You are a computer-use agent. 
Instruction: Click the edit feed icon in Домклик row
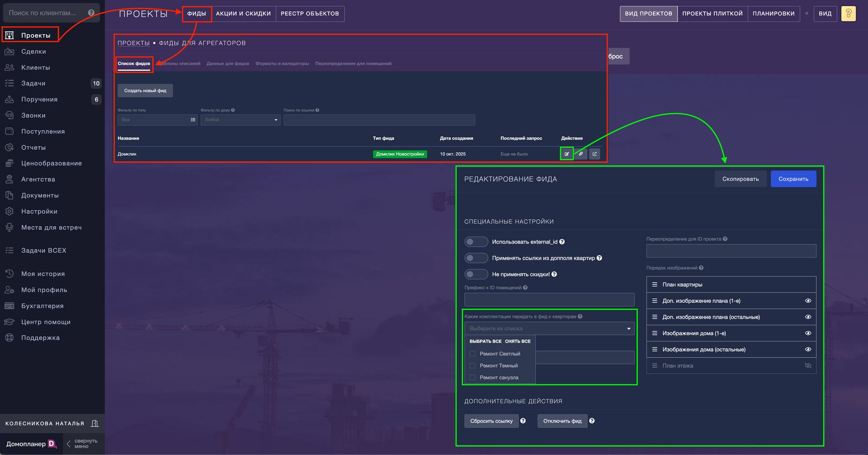point(566,154)
